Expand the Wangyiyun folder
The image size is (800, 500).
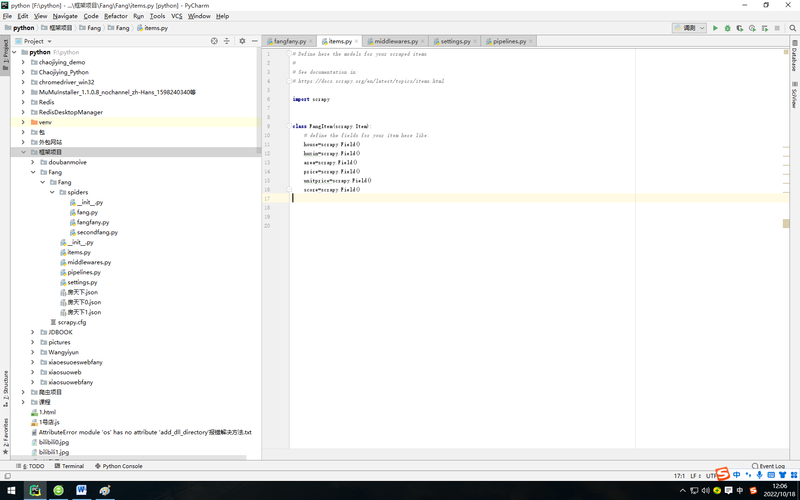[33, 352]
